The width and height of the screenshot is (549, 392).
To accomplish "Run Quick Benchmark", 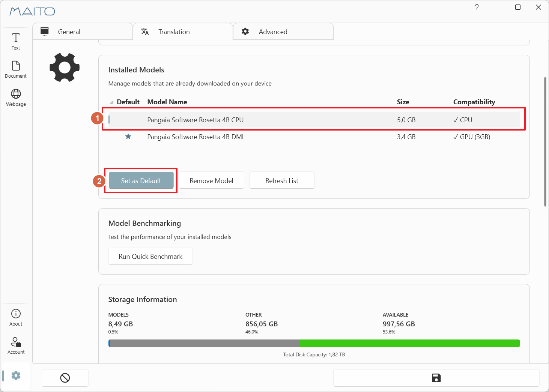I will pyautogui.click(x=150, y=256).
